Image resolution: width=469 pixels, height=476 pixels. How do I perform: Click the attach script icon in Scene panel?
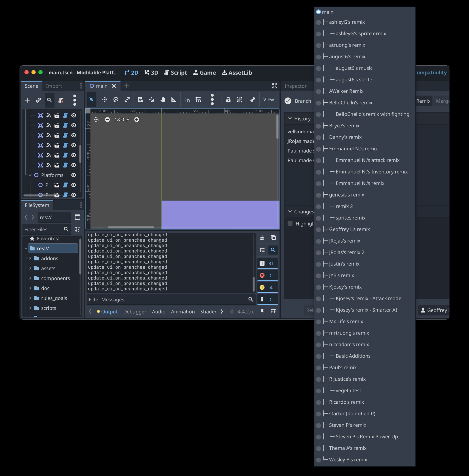pyautogui.click(x=61, y=100)
